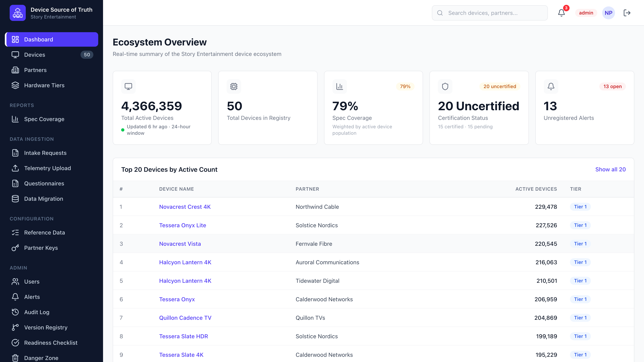Screen dimensions: 644x362
Task: Click the 4,366,359 total active devices value
Action: click(x=152, y=106)
